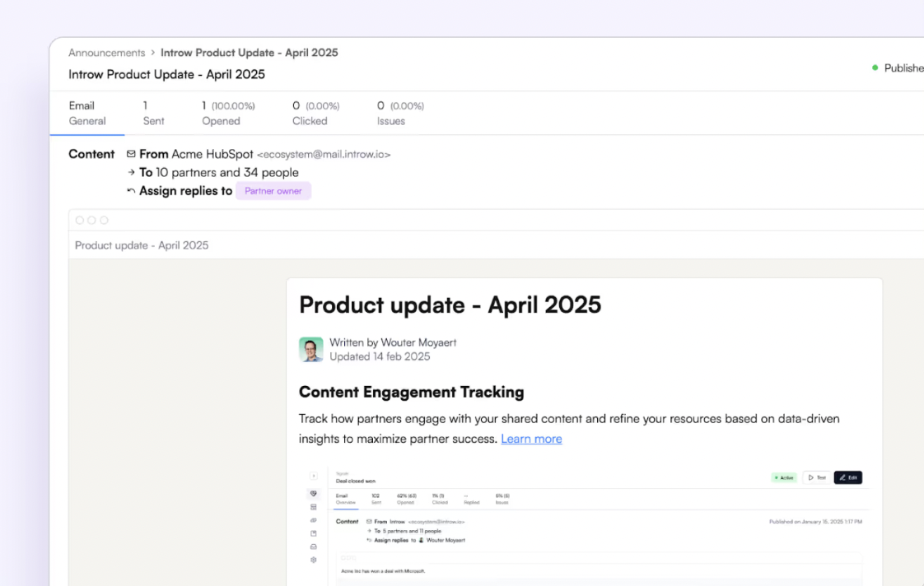This screenshot has height=586, width=924.
Task: Click the Edit button in embedded screenshot
Action: coord(848,477)
